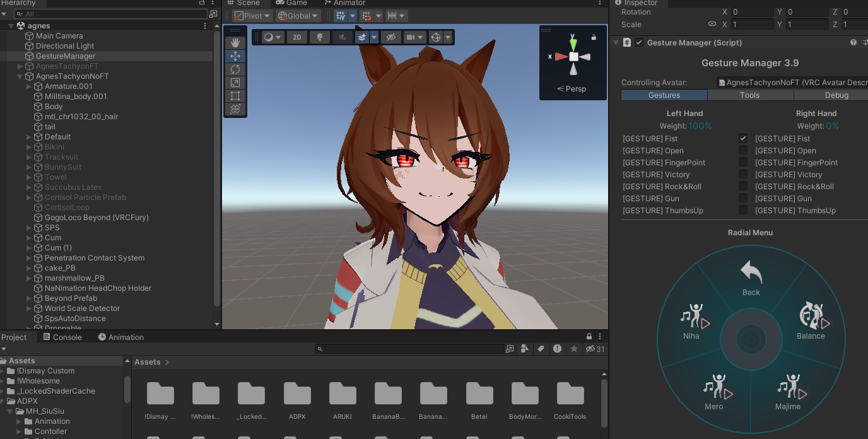Open the Gizmos dropdown arrow
The height and width of the screenshot is (439, 868).
coord(448,37)
